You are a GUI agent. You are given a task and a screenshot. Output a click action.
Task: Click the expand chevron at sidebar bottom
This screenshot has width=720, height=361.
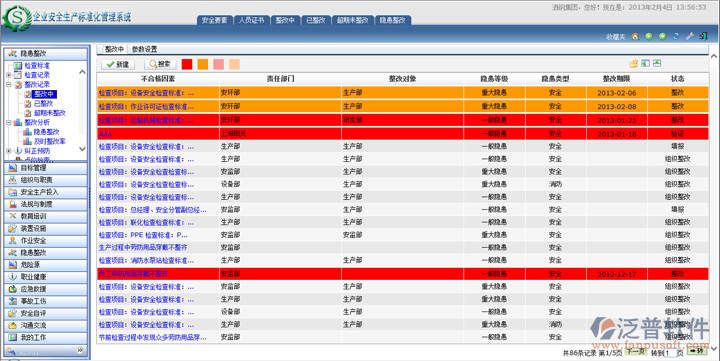click(79, 350)
